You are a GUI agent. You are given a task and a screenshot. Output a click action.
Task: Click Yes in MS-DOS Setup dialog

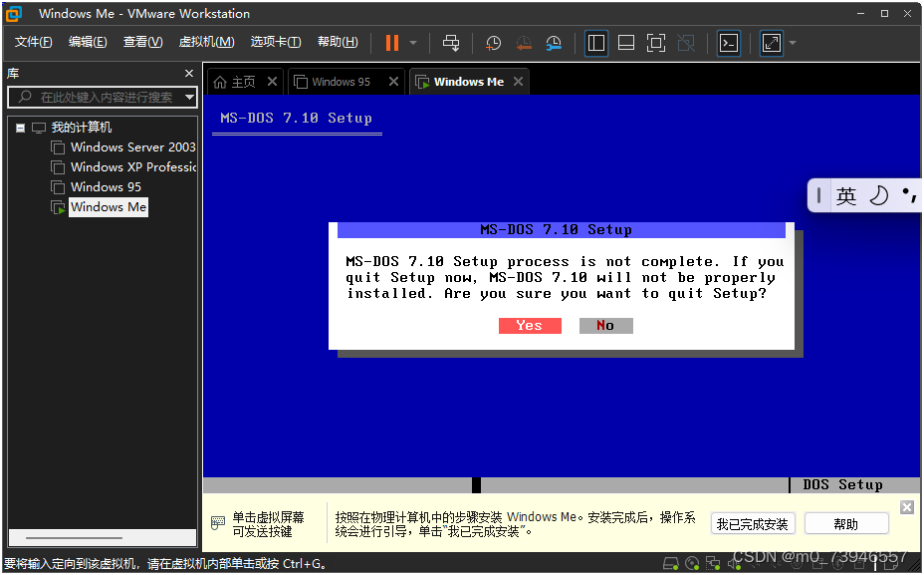(530, 326)
